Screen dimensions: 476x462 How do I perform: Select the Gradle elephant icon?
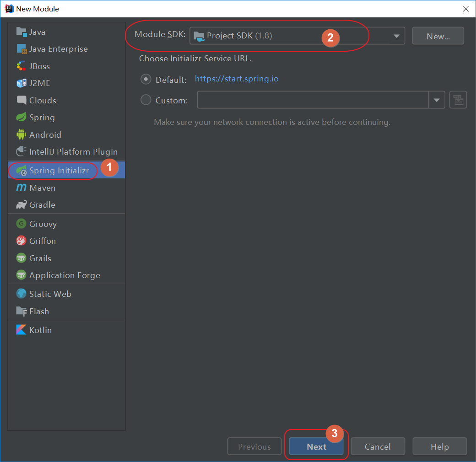pos(21,205)
